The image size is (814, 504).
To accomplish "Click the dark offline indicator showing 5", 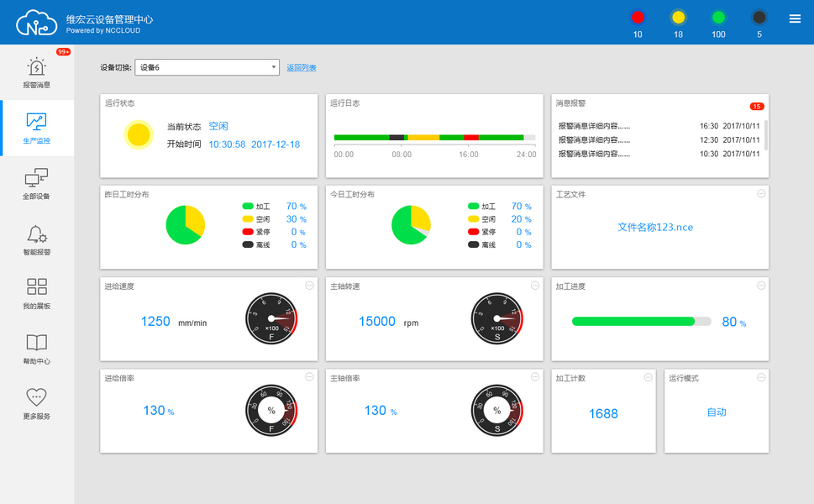I will coord(759,18).
